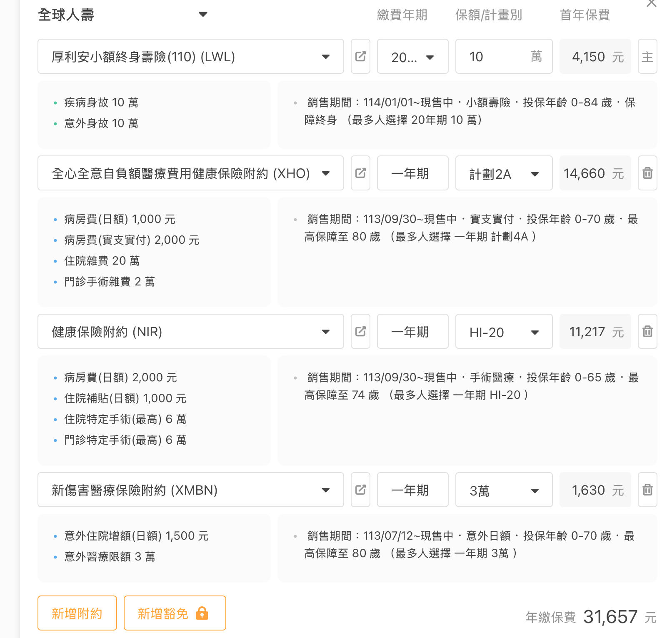Click the 一年期 field in XHO row
The width and height of the screenshot is (672, 638).
tap(412, 173)
